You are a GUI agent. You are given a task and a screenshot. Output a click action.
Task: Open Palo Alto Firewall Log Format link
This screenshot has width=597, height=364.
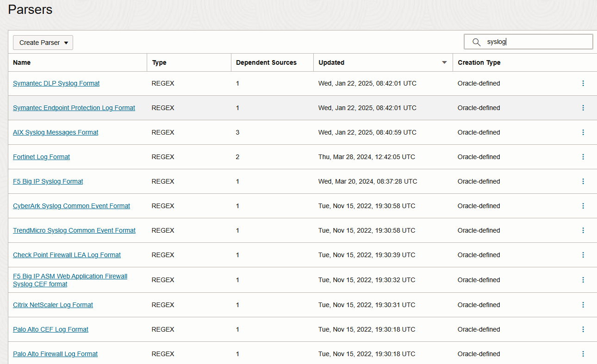coord(55,354)
